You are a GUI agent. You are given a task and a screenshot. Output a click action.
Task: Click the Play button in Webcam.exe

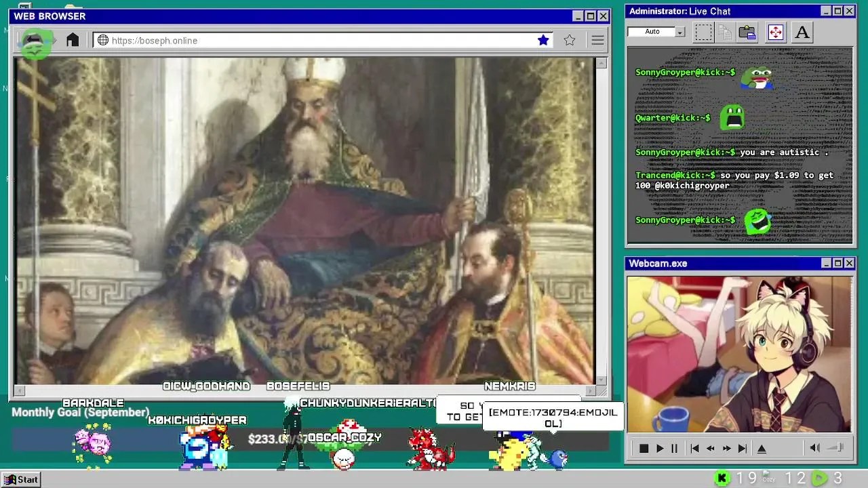pyautogui.click(x=659, y=449)
